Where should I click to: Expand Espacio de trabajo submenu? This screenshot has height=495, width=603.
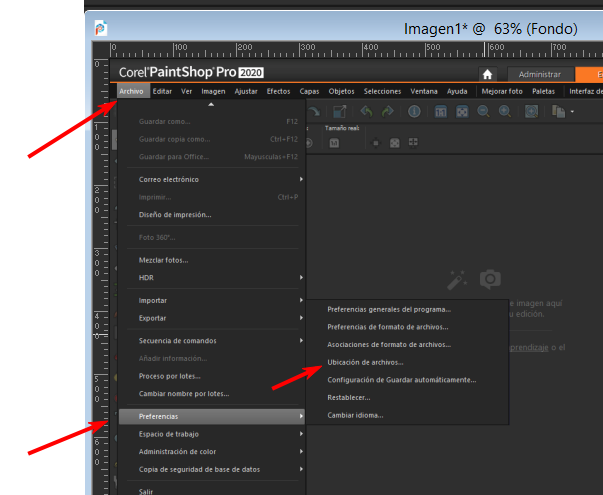212,434
